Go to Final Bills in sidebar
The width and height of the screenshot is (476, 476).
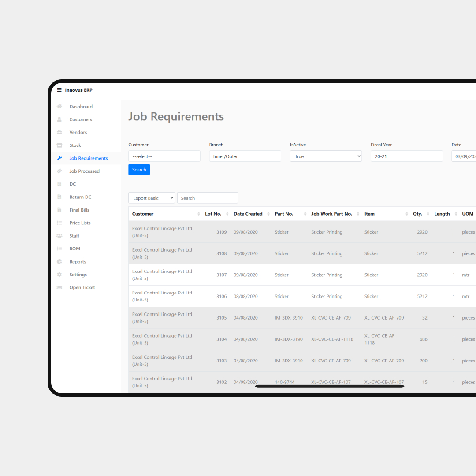(79, 210)
